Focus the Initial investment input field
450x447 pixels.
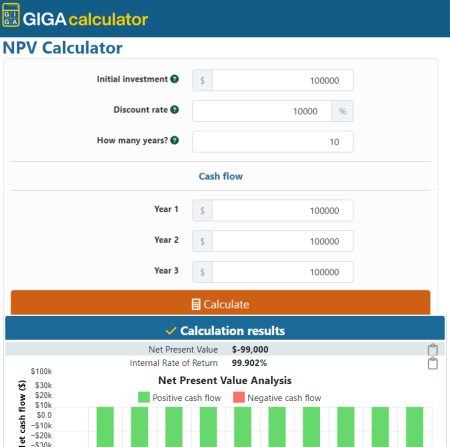point(283,80)
